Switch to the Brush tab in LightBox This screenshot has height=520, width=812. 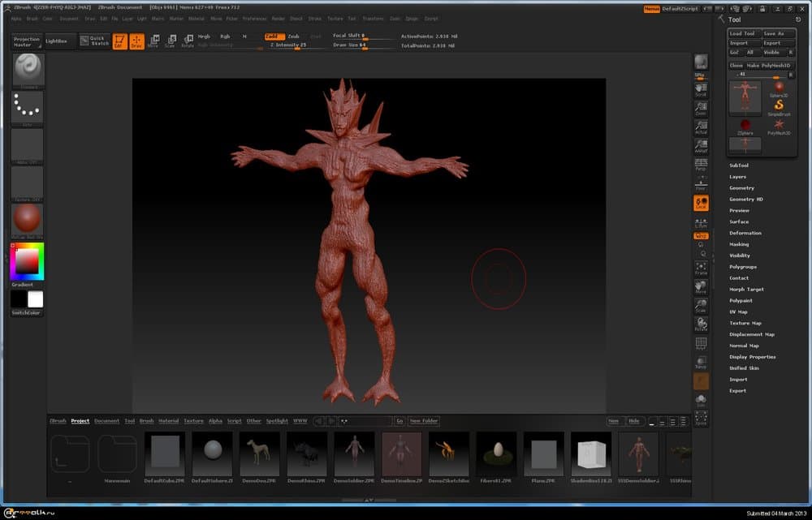(146, 421)
